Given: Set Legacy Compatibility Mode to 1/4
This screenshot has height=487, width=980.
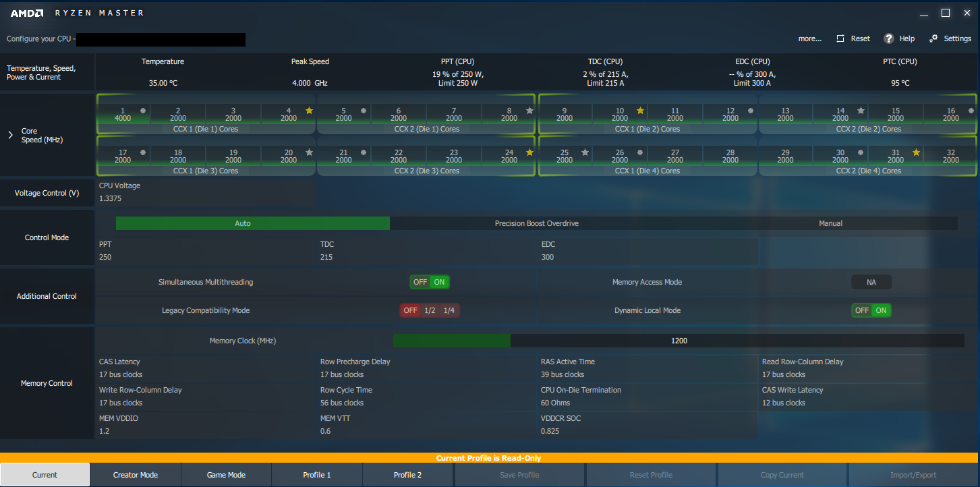Looking at the screenshot, I should coord(449,310).
